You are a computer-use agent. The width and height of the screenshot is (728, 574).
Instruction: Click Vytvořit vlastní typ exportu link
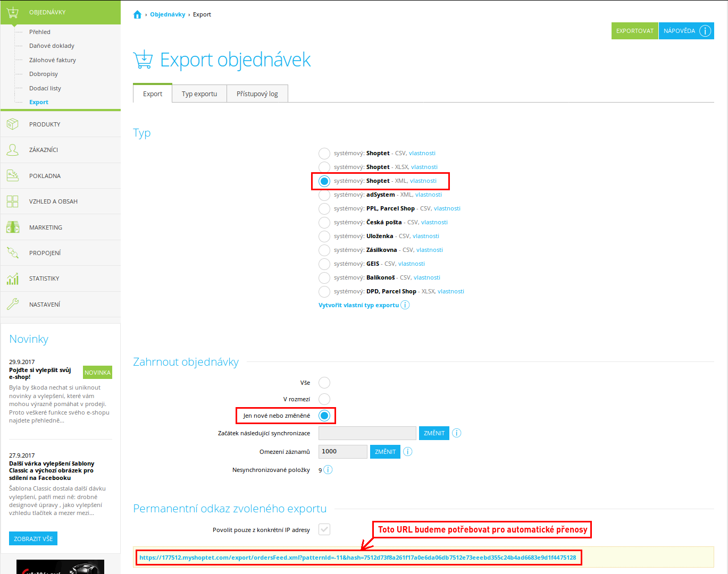click(358, 305)
